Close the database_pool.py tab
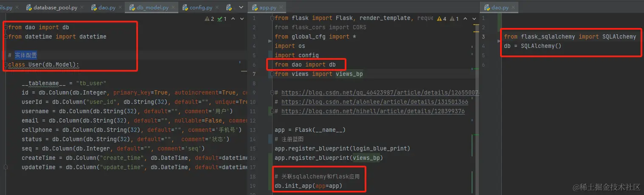644x195 pixels. [x=82, y=8]
